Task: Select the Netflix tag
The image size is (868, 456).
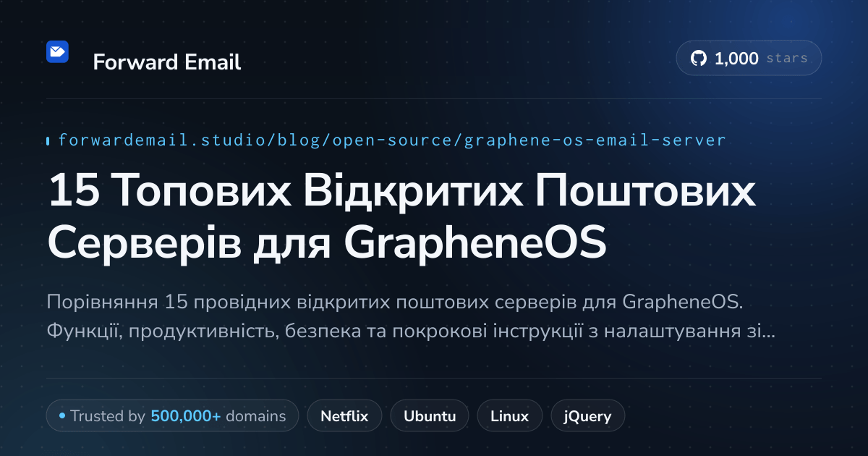Action: tap(344, 416)
